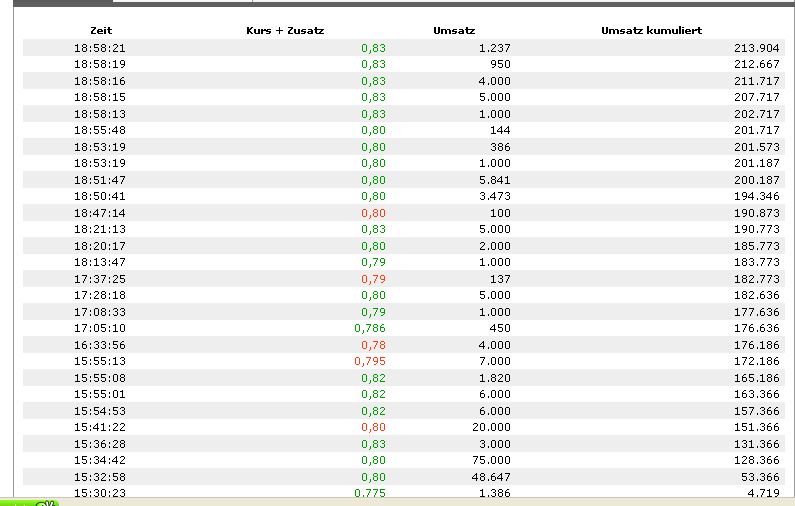This screenshot has width=795, height=506.
Task: Click the cumulated value 176.636
Action: 756,328
